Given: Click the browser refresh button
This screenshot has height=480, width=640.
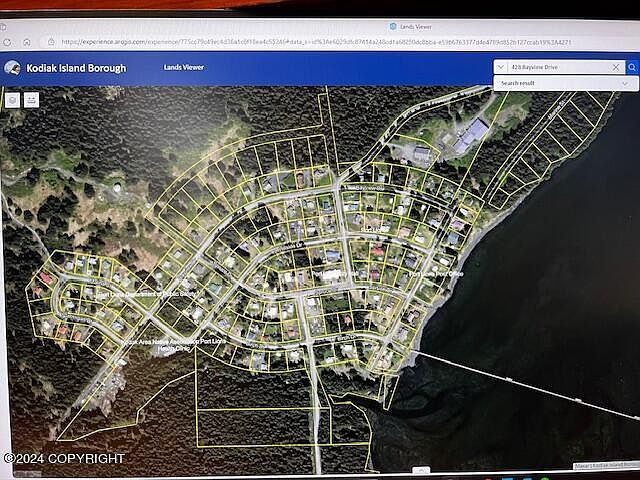Looking at the screenshot, I should click(8, 43).
